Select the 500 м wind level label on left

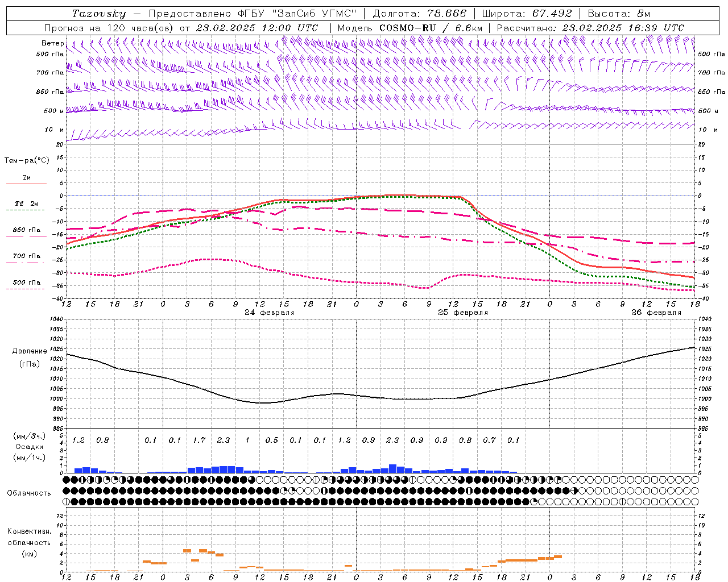54,111
